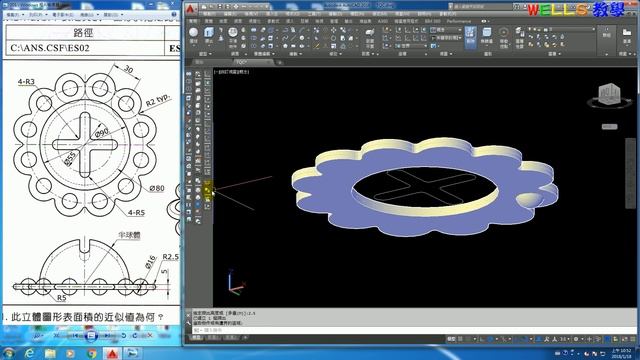Click the viewport controls label in drawing top-left
Screen dimensions: 640x360
[232, 72]
